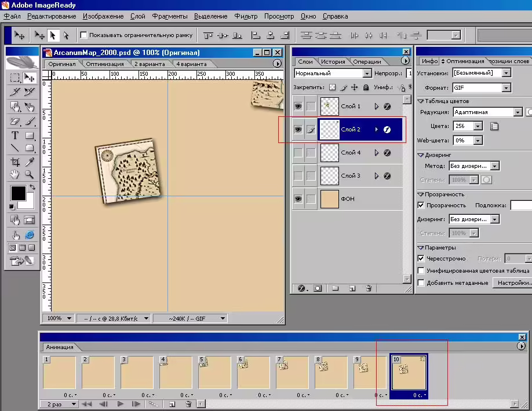This screenshot has width=532, height=411.
Task: Open the Фильтр menu
Action: pos(246,16)
